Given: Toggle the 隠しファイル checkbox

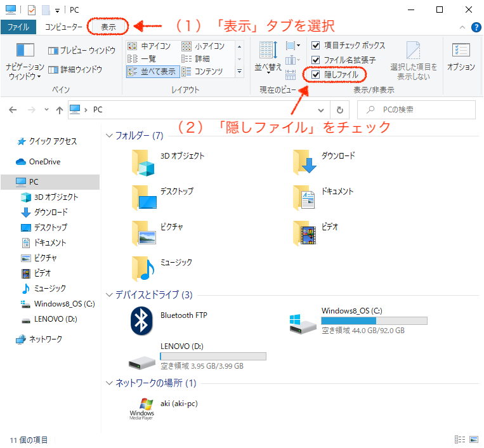Looking at the screenshot, I should [315, 75].
